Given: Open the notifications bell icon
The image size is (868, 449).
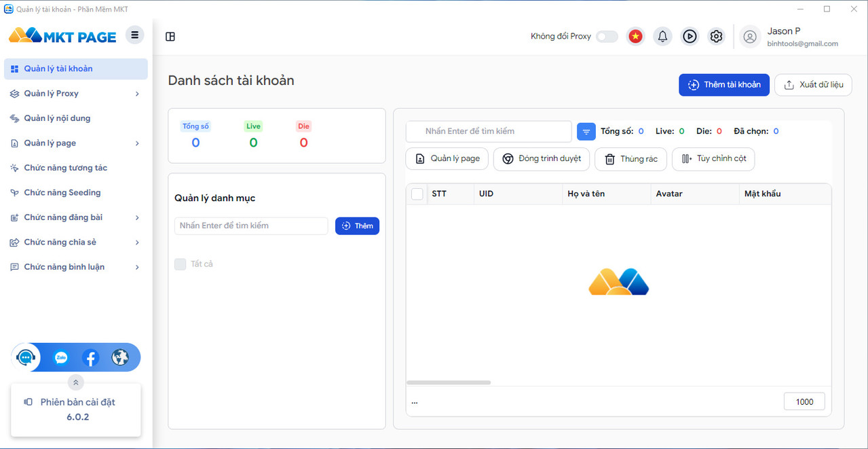Looking at the screenshot, I should (663, 37).
